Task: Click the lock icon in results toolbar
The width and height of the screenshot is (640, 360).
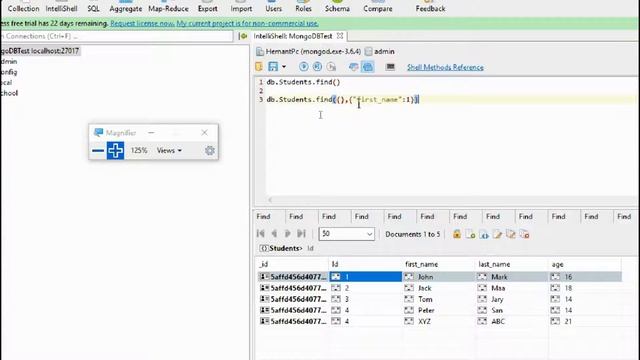Action: [x=457, y=234]
